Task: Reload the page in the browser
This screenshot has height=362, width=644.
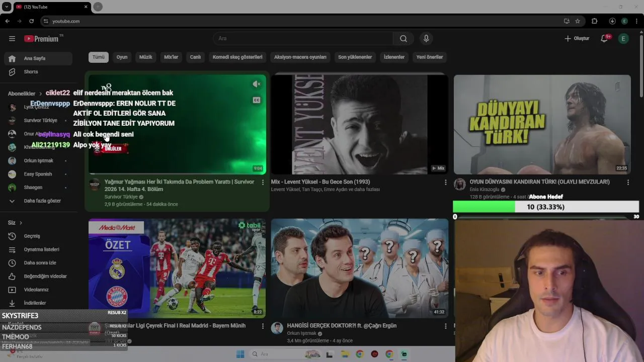Action: (31, 21)
